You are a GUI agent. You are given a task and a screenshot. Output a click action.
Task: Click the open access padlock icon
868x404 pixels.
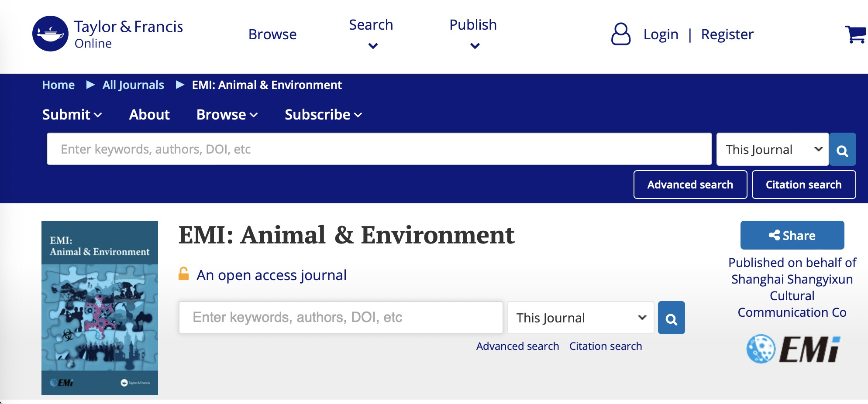[x=184, y=274]
